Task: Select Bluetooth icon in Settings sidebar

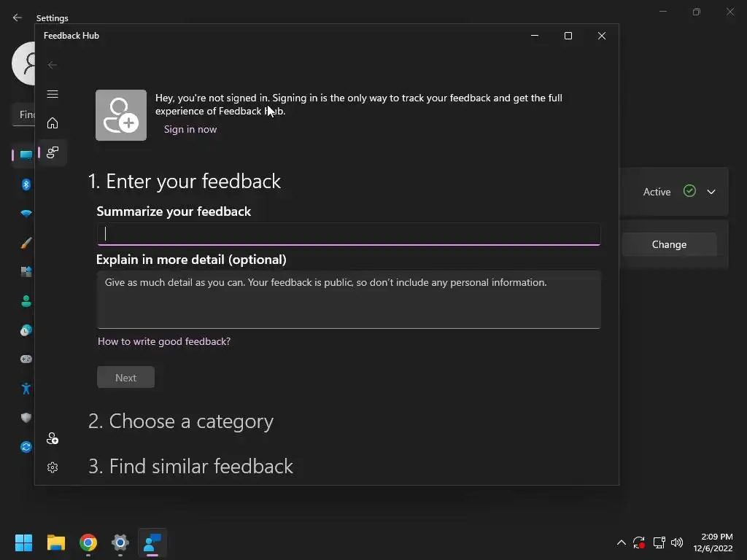Action: click(x=26, y=184)
